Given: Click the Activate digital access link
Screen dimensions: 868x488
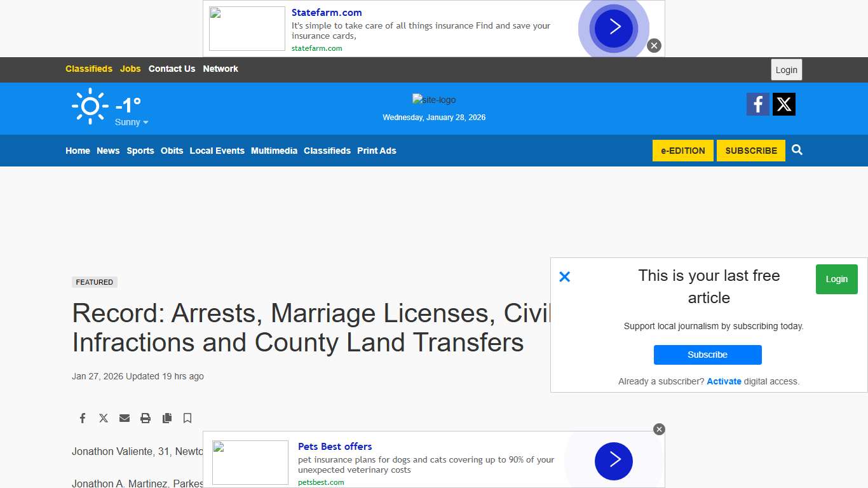Looking at the screenshot, I should pos(724,381).
